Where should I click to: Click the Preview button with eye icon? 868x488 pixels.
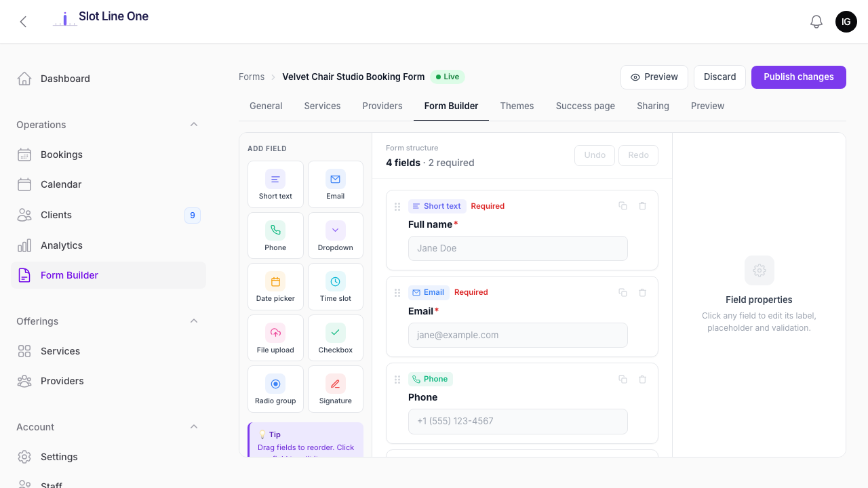coord(654,77)
